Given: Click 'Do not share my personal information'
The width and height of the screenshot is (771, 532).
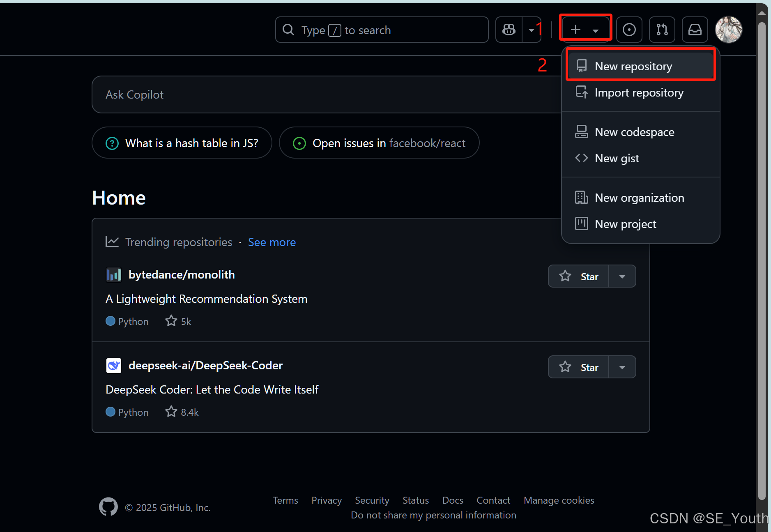Looking at the screenshot, I should click(x=433, y=515).
